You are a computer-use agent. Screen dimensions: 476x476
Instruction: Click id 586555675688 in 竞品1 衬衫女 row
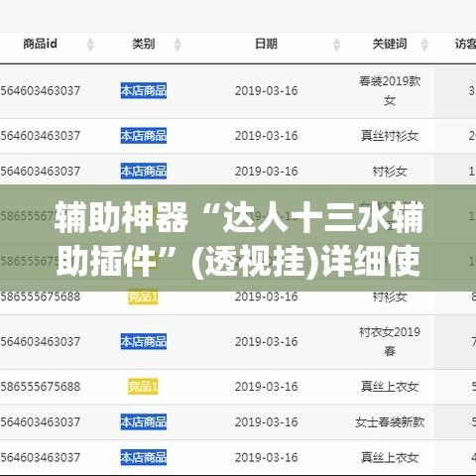point(40,297)
